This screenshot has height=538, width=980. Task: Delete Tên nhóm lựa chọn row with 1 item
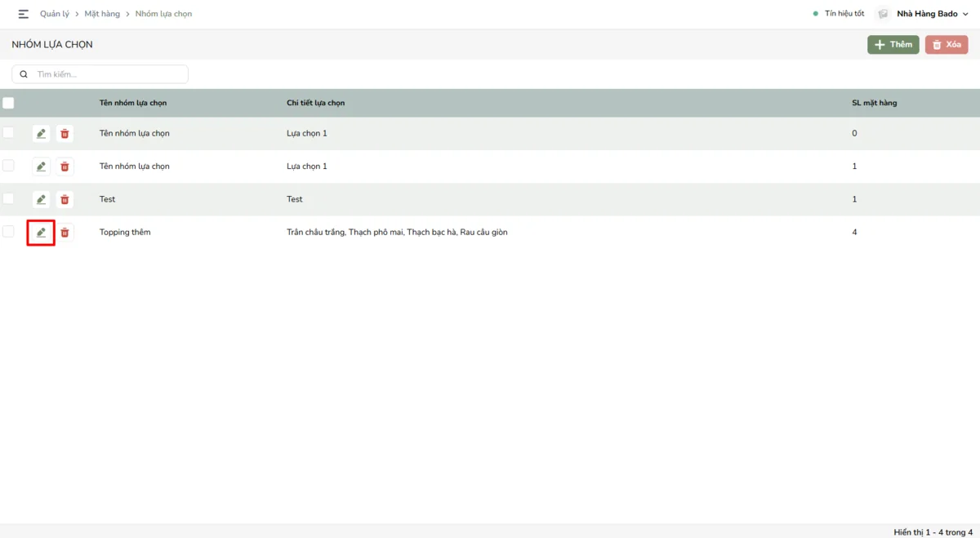65,167
